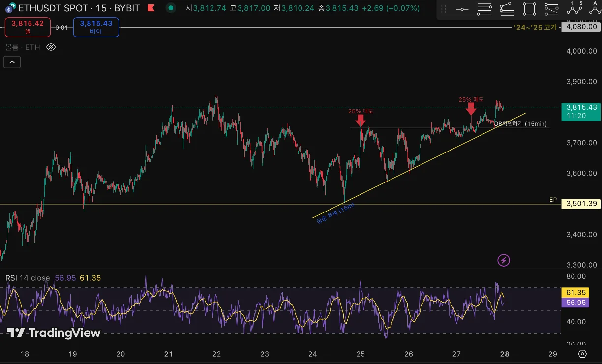Click date 25 on time axis
The height and width of the screenshot is (364, 602).
tap(361, 354)
